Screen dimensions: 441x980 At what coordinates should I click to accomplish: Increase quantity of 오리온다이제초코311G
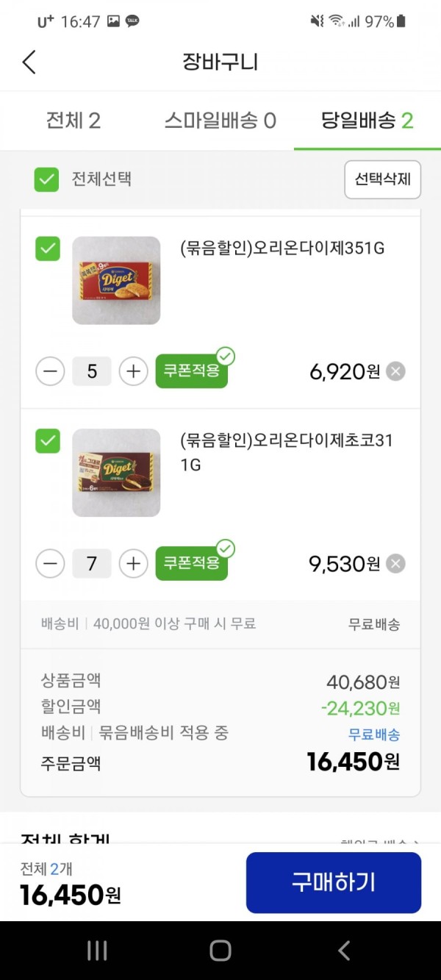(133, 564)
